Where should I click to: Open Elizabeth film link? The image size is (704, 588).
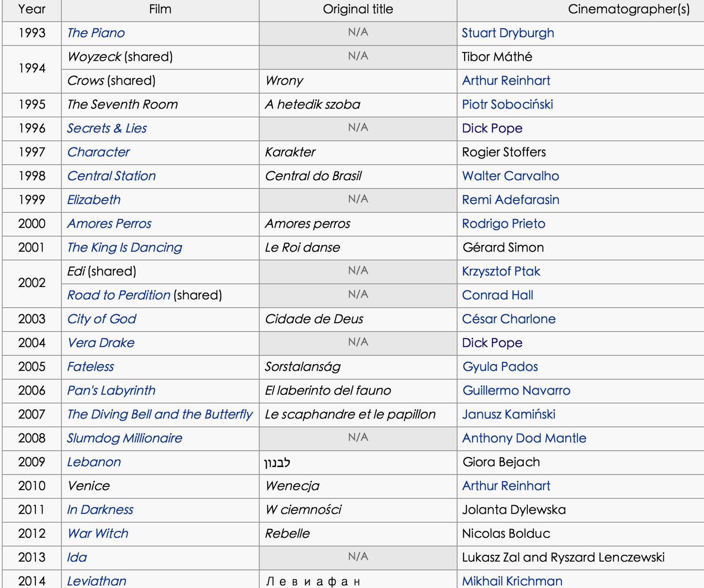(x=94, y=200)
